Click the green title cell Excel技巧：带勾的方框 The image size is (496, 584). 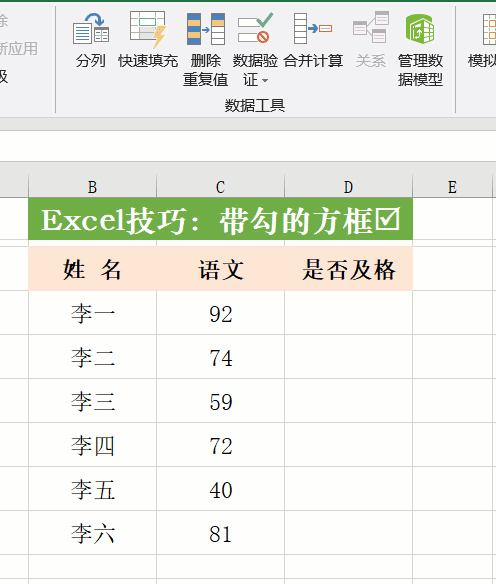tap(220, 219)
